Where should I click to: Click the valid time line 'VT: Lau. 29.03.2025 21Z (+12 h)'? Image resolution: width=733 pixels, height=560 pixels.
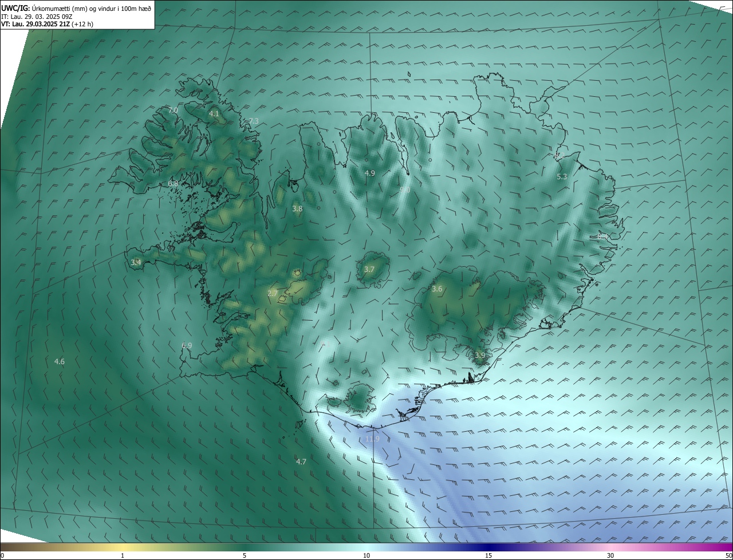[x=48, y=24]
